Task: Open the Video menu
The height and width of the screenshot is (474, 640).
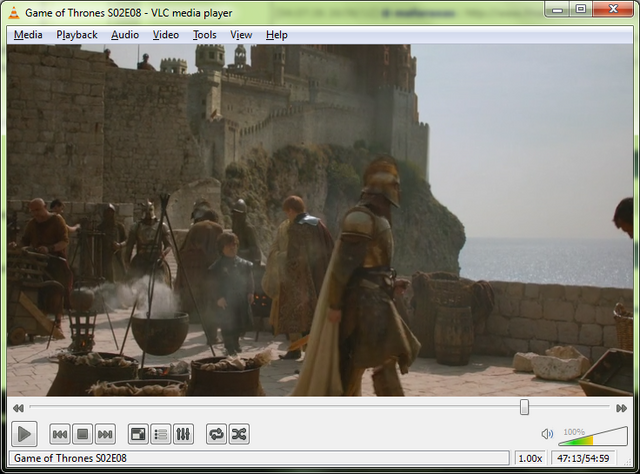Action: (166, 35)
